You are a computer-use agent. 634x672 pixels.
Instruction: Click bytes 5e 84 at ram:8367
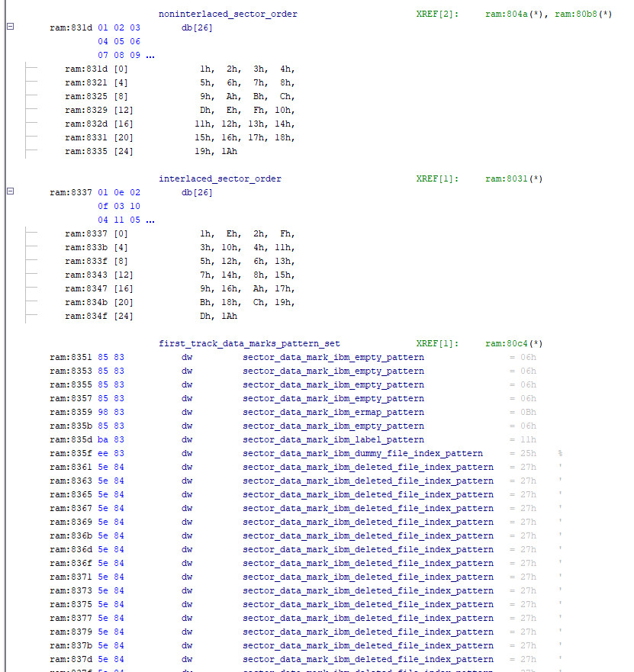(111, 508)
